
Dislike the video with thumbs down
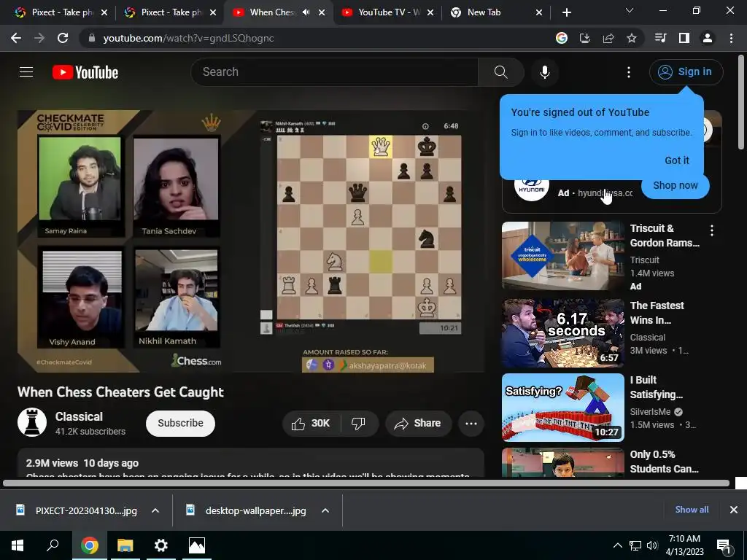358,424
